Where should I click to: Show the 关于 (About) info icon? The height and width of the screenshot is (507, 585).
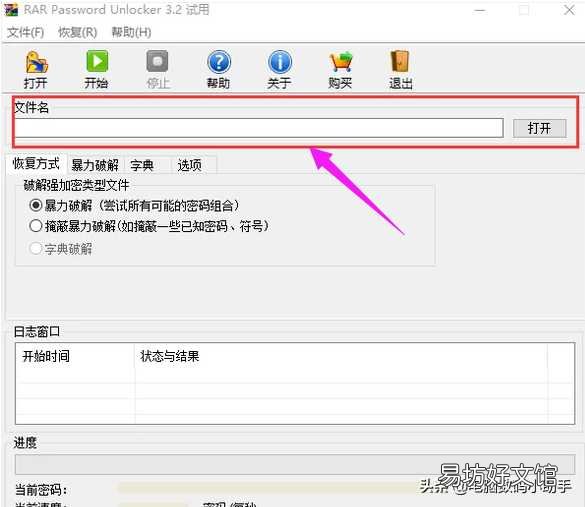pyautogui.click(x=279, y=70)
